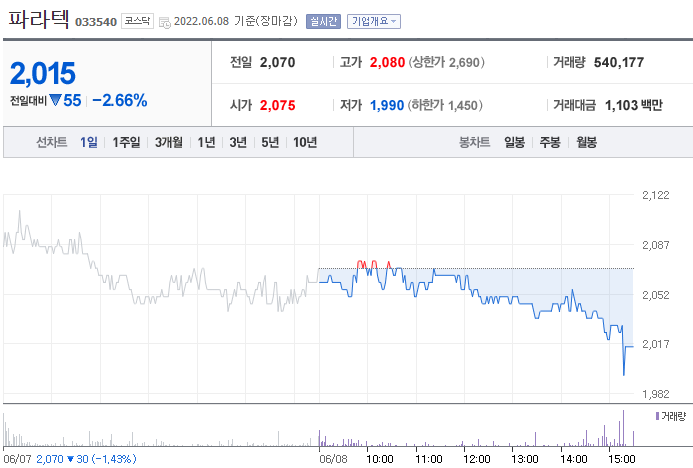Show the 1년 line chart
The height and width of the screenshot is (468, 693).
[x=206, y=142]
